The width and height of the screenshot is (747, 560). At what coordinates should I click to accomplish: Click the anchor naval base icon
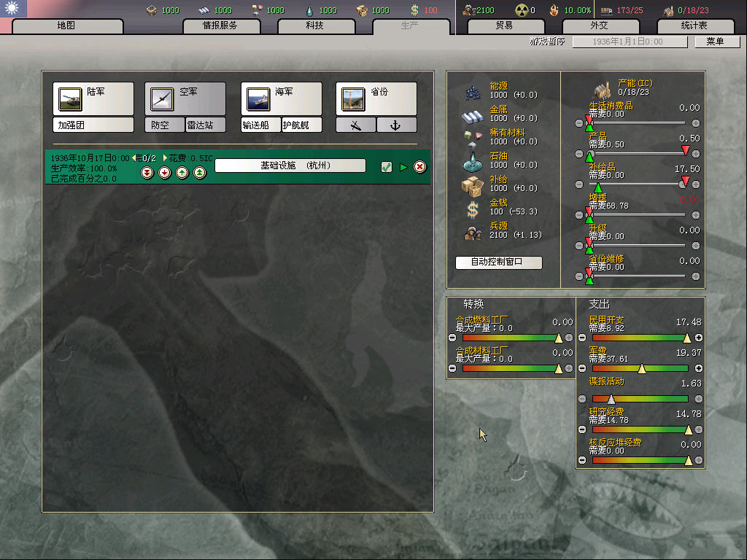point(396,125)
